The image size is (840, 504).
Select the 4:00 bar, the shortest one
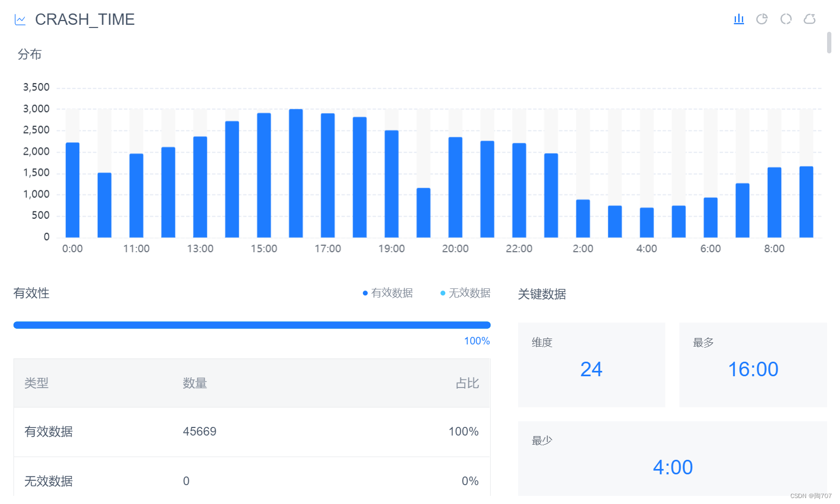pos(647,223)
